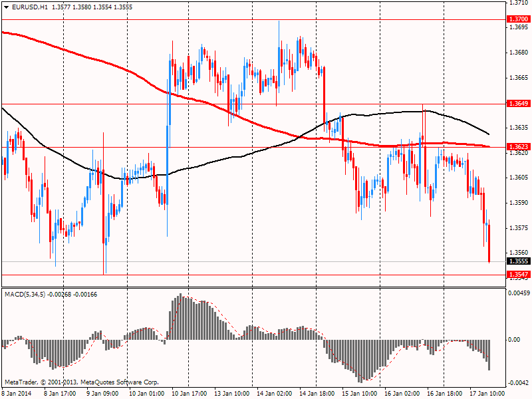Select the red 1.3649 price level tag
Image resolution: width=532 pixels, height=399 pixels.
click(519, 104)
